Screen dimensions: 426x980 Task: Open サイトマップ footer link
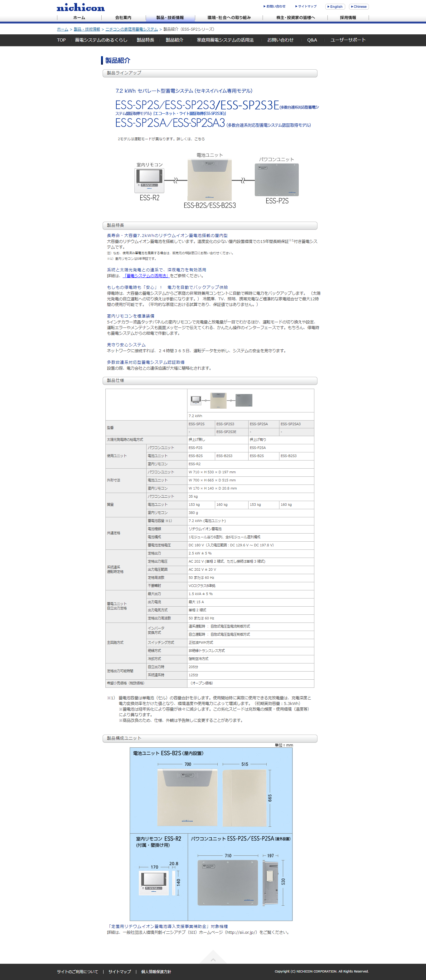click(x=119, y=972)
